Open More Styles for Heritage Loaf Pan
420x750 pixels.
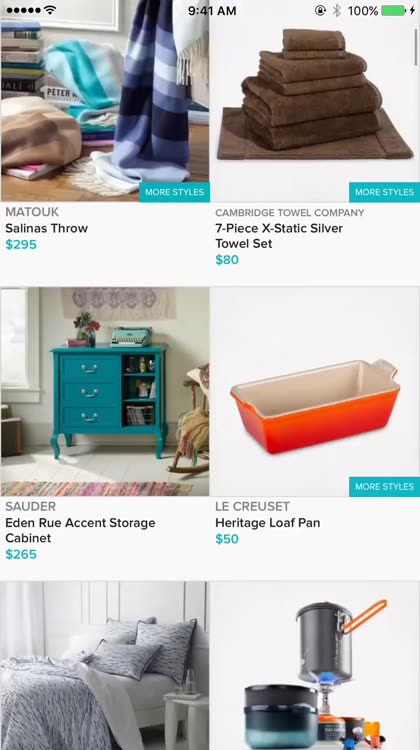tap(384, 486)
